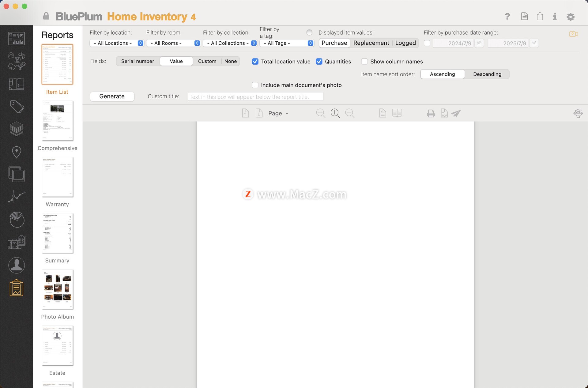Open the Reports clipboard sidebar icon
The height and width of the screenshot is (388, 588).
click(17, 288)
